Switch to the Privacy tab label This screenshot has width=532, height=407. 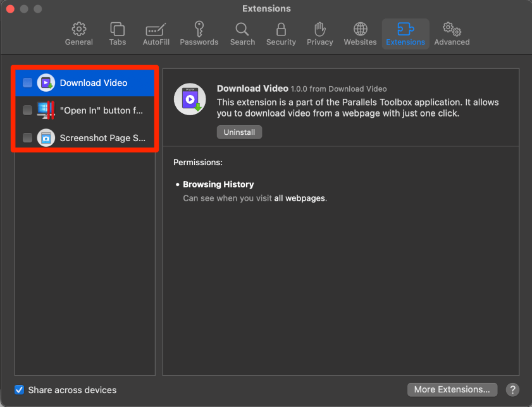pyautogui.click(x=319, y=42)
